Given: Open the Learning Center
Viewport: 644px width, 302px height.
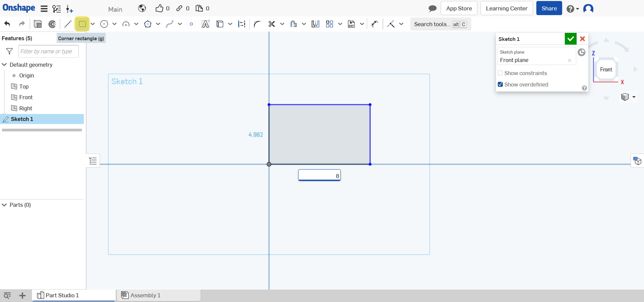Looking at the screenshot, I should (x=506, y=8).
